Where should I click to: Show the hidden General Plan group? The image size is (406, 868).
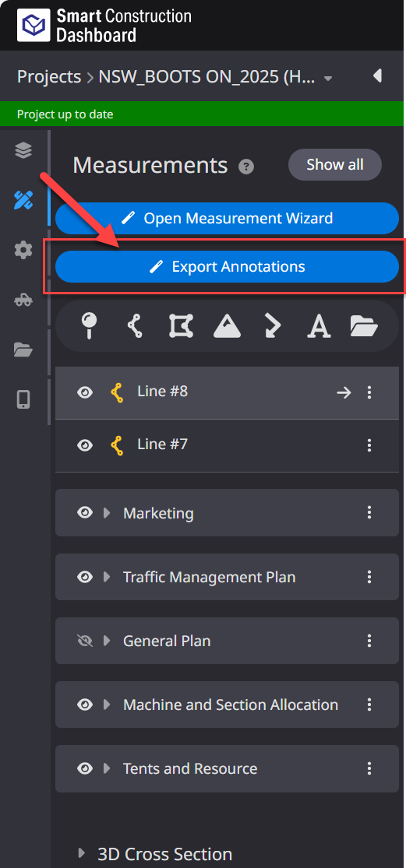click(x=85, y=641)
